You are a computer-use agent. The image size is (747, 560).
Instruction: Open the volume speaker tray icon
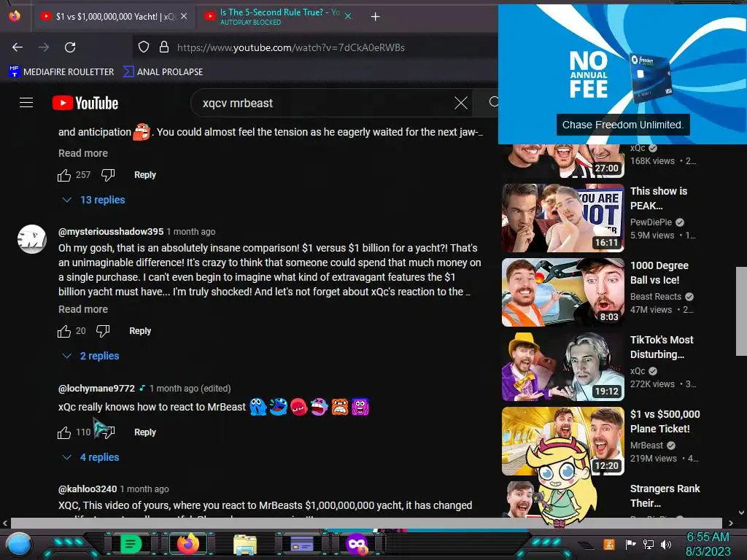tap(666, 544)
